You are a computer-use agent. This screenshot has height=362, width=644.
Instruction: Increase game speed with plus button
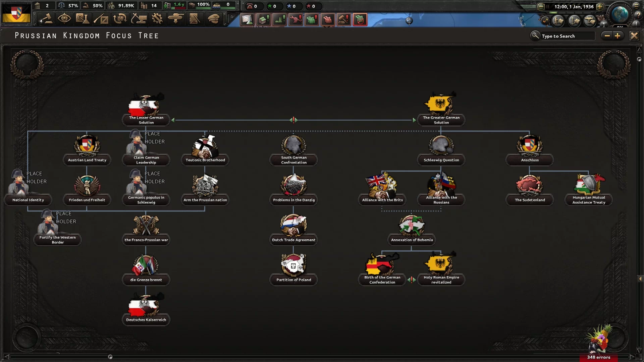(600, 6)
